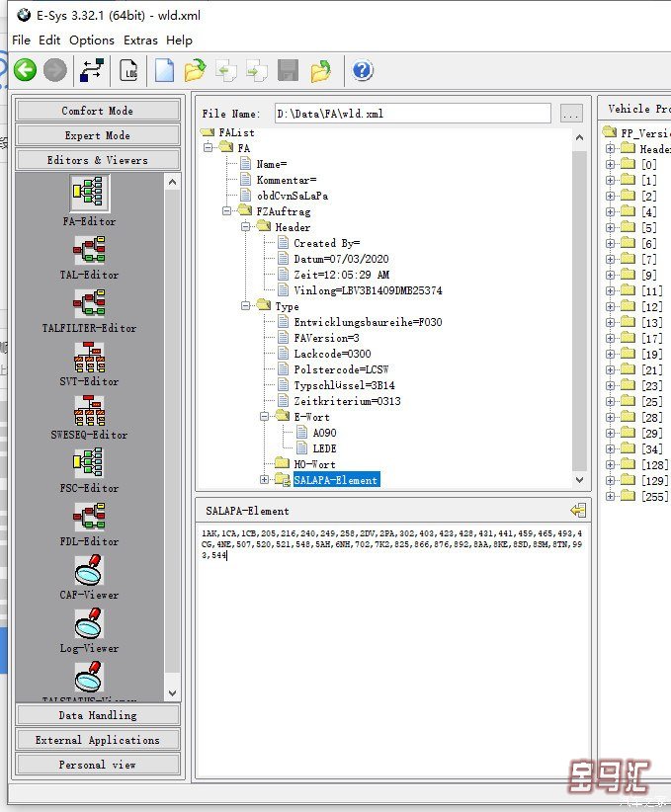Select the Polstercode=LCSW entry
The width and height of the screenshot is (671, 812).
click(341, 369)
